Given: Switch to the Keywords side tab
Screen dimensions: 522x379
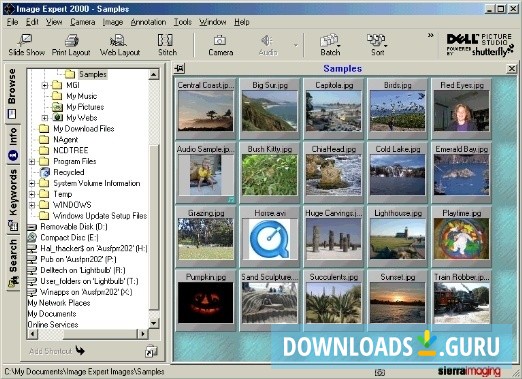Looking at the screenshot, I should [x=13, y=200].
